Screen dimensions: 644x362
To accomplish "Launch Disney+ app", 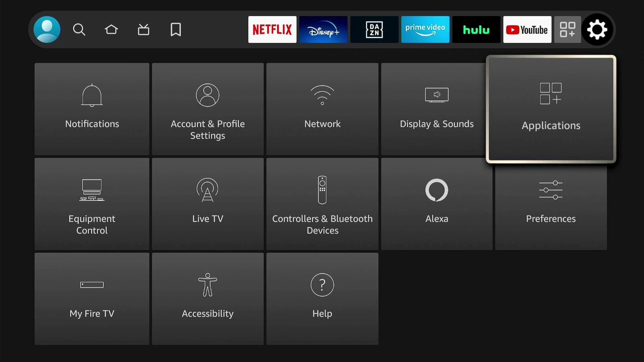I will click(323, 29).
